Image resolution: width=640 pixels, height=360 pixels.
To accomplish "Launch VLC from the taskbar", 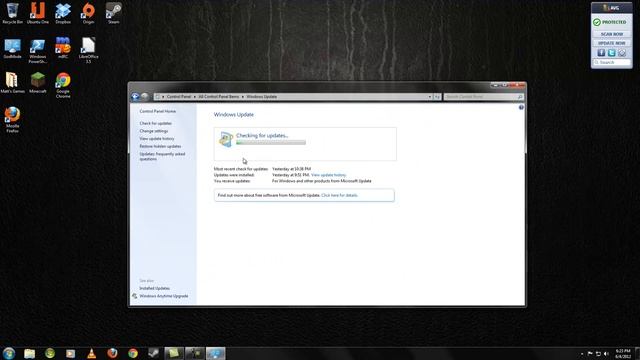I will [91, 353].
